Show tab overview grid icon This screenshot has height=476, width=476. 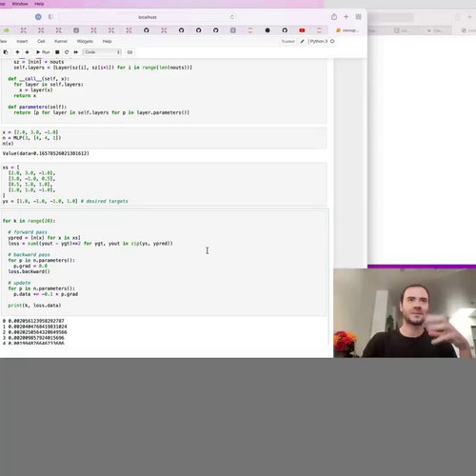point(358,17)
